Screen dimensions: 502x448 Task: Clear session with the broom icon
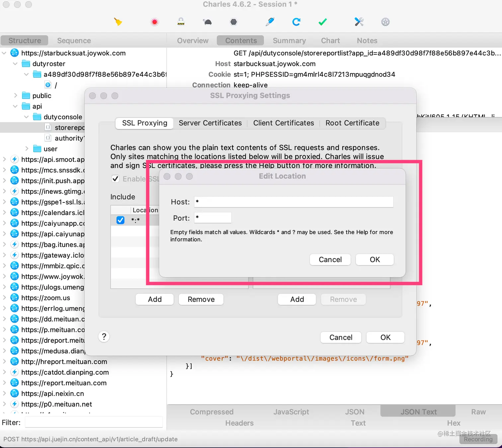[x=118, y=22]
